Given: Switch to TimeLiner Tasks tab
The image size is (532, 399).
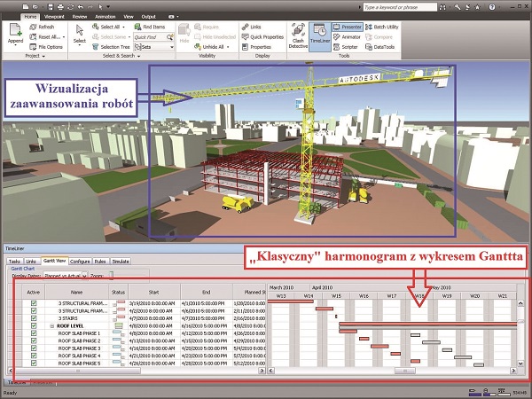Looking at the screenshot, I should coord(14,262).
